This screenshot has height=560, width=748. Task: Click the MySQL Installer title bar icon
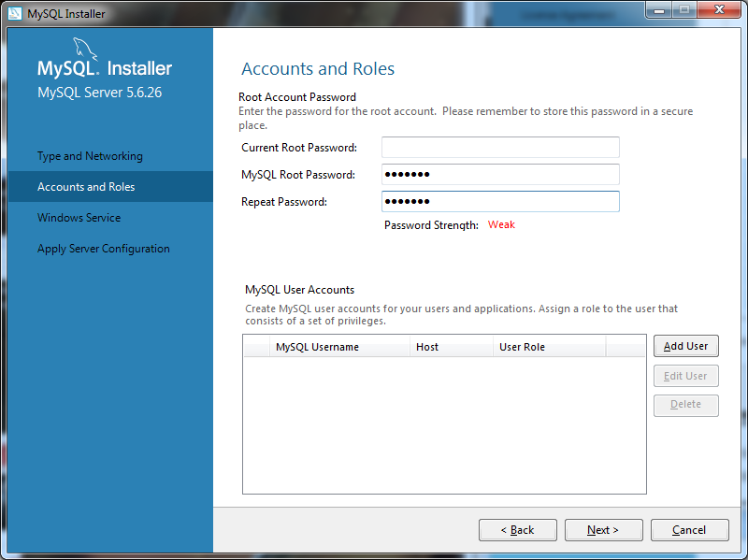click(15, 13)
